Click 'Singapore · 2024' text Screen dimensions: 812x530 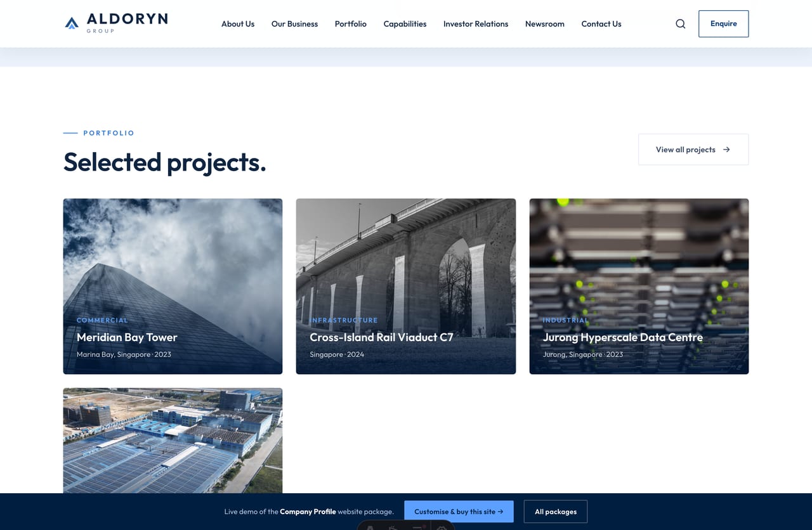tap(337, 354)
